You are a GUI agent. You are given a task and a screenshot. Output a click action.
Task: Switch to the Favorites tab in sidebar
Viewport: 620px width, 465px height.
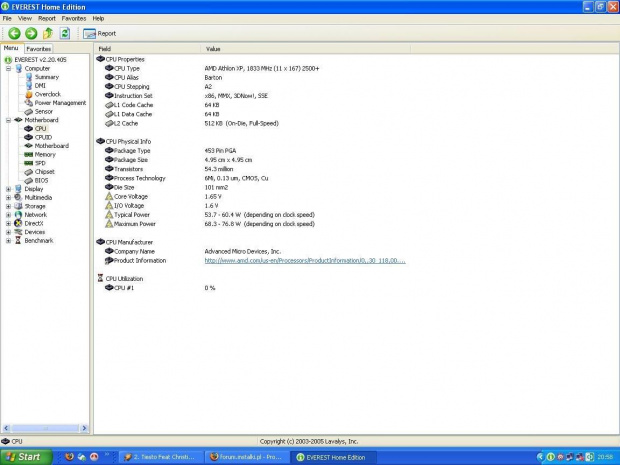39,48
